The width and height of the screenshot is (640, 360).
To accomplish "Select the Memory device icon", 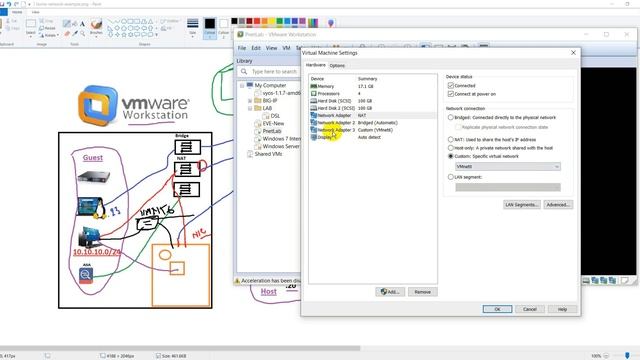I will pyautogui.click(x=313, y=86).
